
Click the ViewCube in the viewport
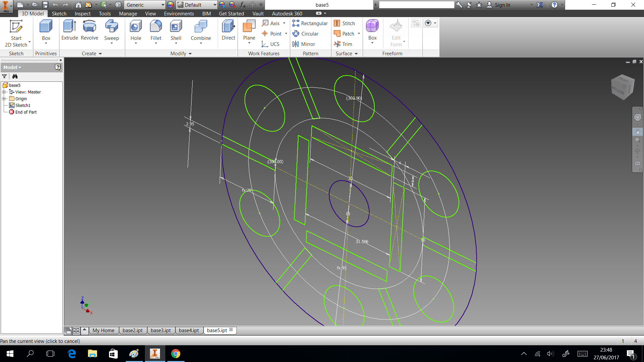[623, 87]
